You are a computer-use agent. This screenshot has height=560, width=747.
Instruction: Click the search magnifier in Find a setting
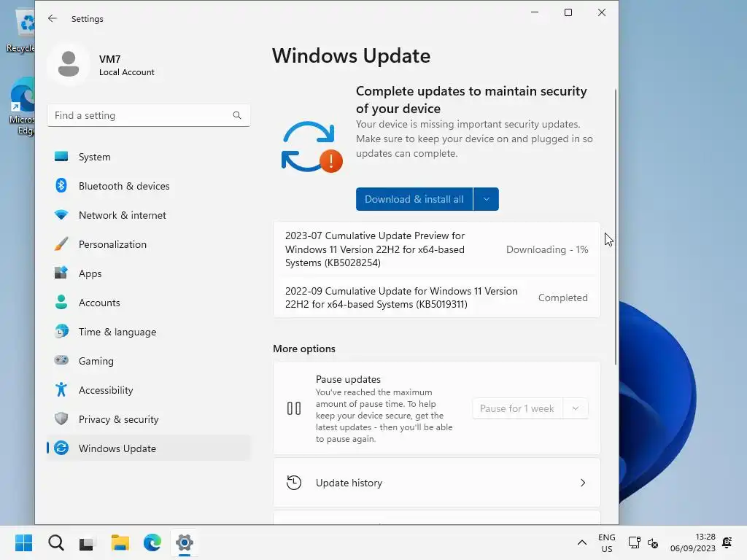pos(237,115)
